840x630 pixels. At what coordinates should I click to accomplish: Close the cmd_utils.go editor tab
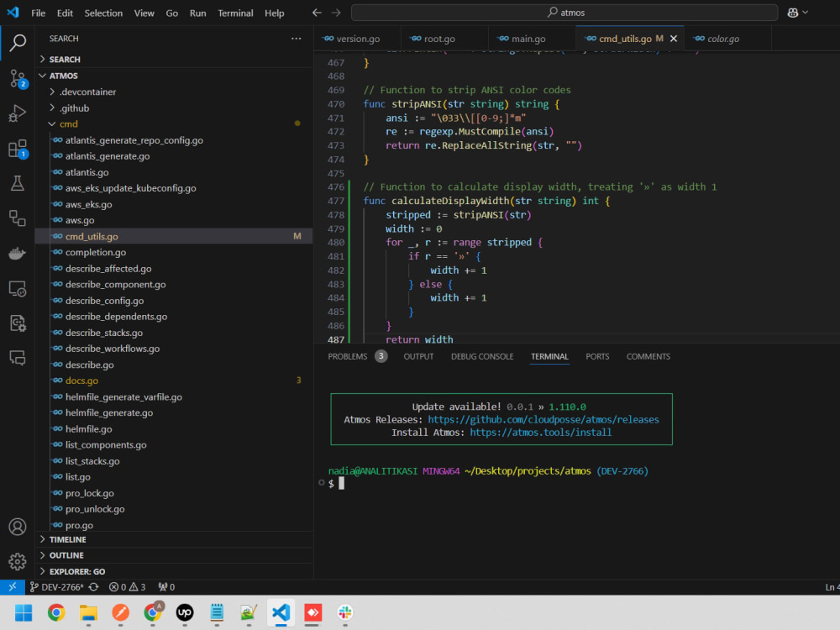(674, 39)
